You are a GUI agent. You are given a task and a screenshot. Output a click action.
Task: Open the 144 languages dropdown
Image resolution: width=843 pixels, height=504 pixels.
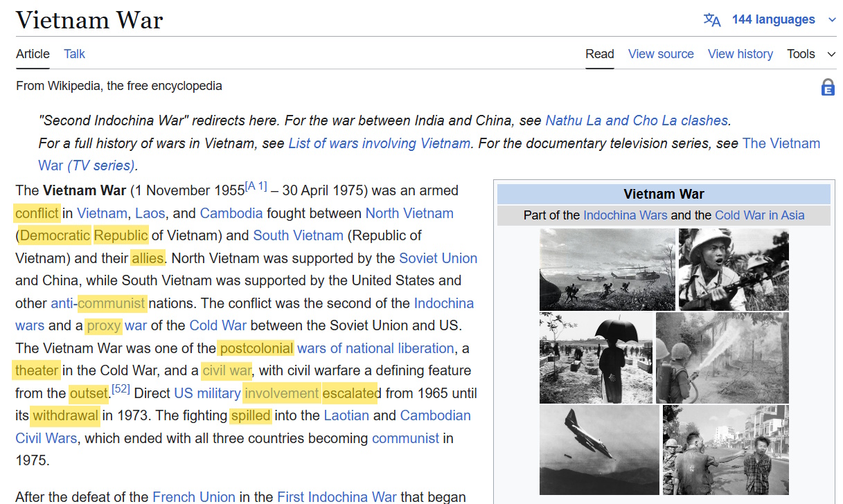773,19
